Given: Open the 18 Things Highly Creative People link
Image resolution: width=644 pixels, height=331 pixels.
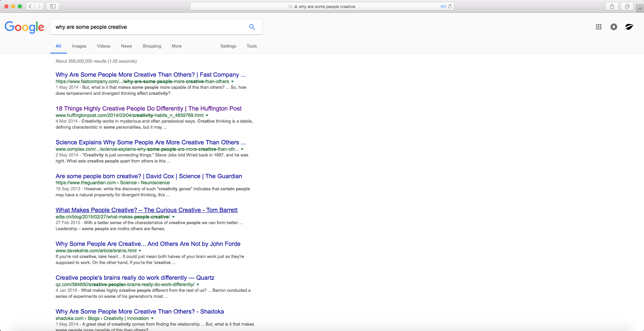Looking at the screenshot, I should click(x=149, y=109).
